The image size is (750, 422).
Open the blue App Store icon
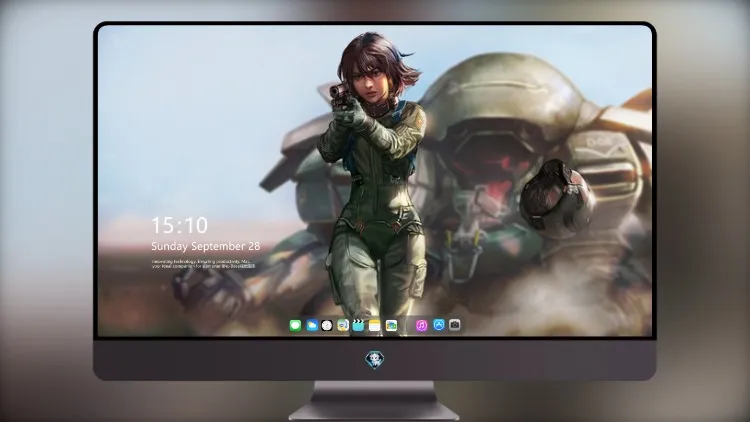coord(439,325)
